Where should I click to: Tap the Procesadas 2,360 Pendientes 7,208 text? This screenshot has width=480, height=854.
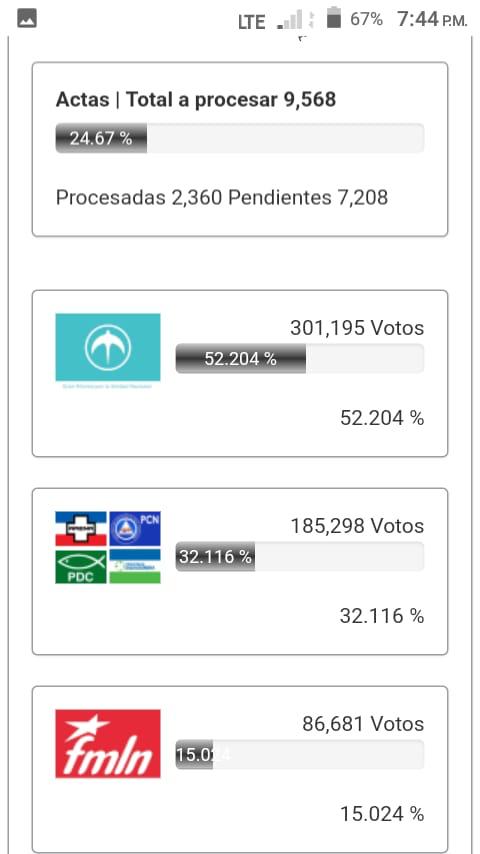222,197
